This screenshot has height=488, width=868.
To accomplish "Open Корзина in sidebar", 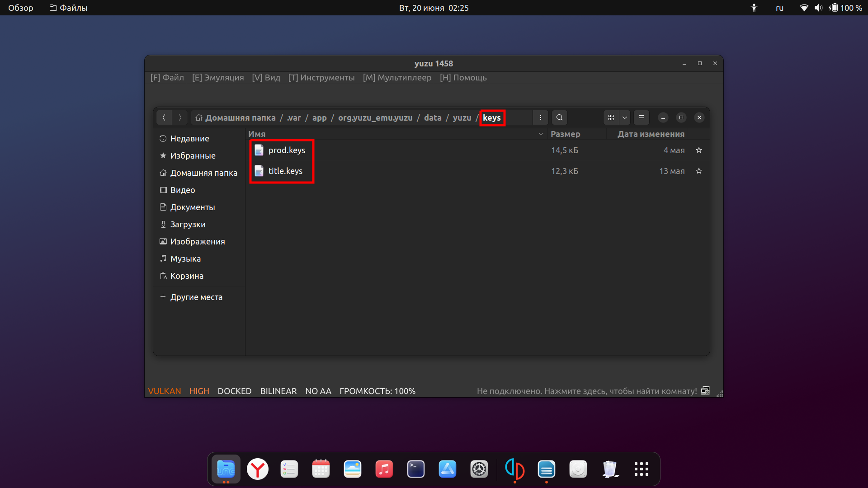I will coord(199,276).
